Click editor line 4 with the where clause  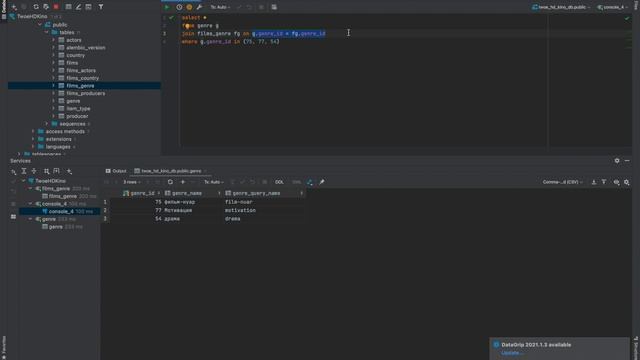tap(231, 42)
